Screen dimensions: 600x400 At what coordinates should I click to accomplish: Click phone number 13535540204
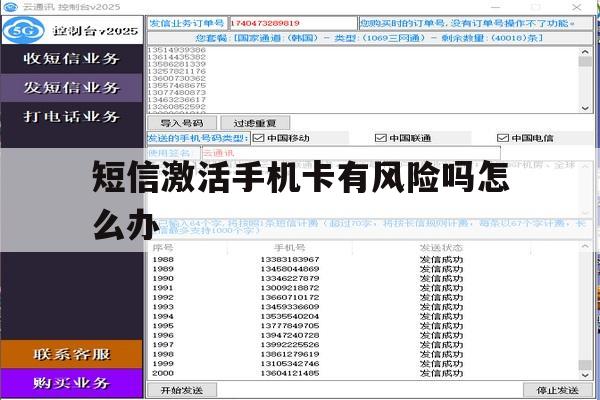point(290,316)
